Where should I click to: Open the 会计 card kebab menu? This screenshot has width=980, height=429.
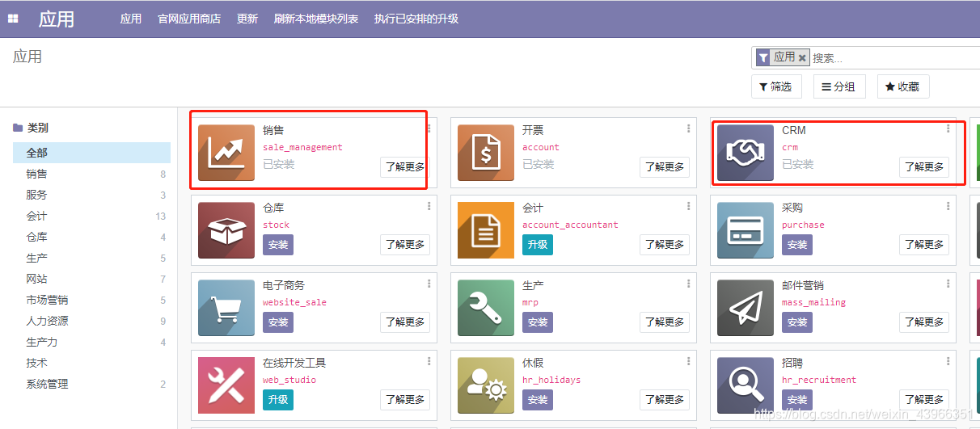pos(688,206)
